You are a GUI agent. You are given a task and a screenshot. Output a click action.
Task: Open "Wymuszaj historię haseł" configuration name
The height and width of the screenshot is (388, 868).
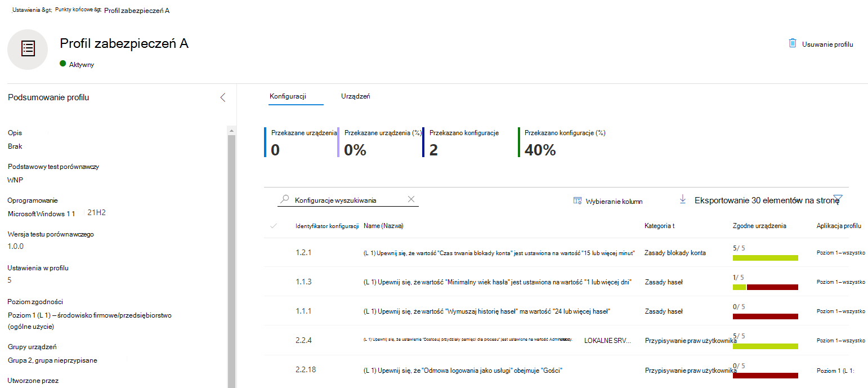click(487, 311)
